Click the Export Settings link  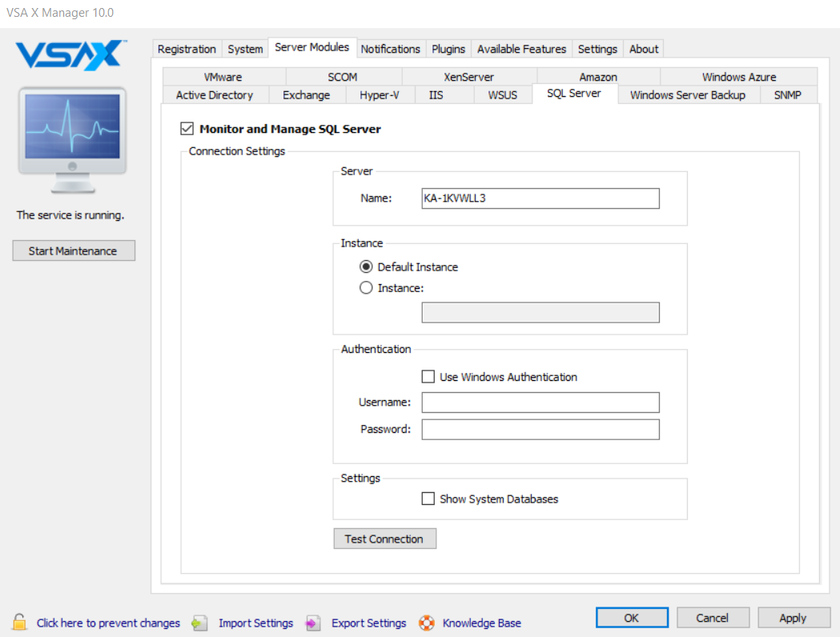[x=368, y=623]
